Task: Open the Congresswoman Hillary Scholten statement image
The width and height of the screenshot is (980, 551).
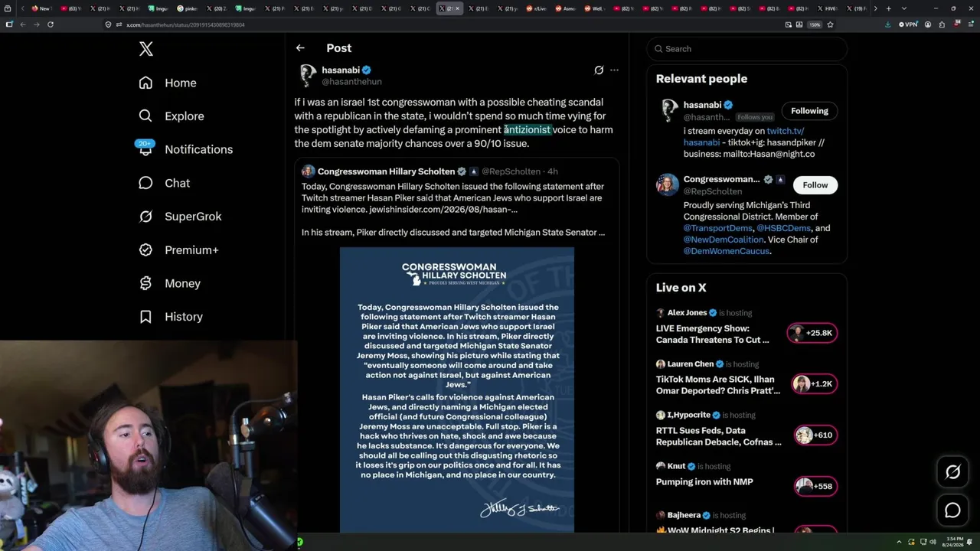Action: pyautogui.click(x=457, y=390)
